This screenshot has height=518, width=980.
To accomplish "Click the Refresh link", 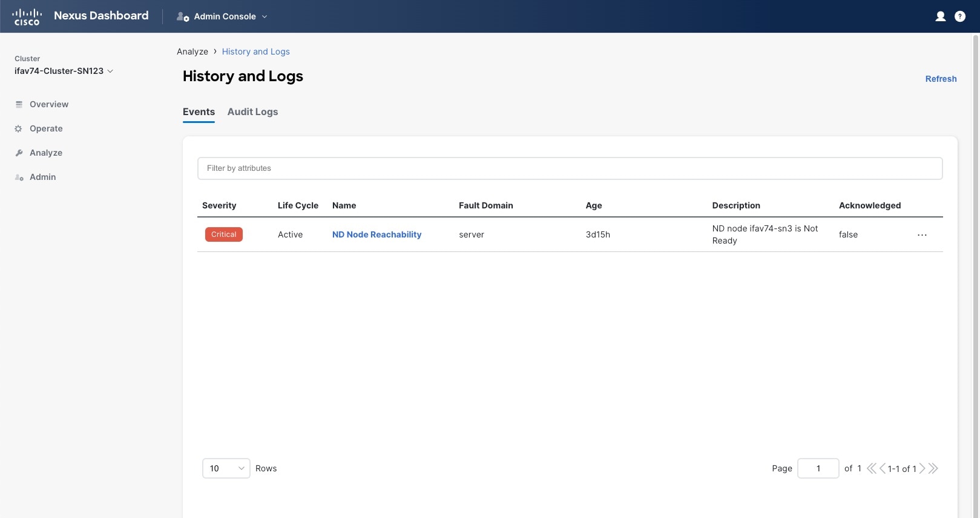I will [941, 79].
